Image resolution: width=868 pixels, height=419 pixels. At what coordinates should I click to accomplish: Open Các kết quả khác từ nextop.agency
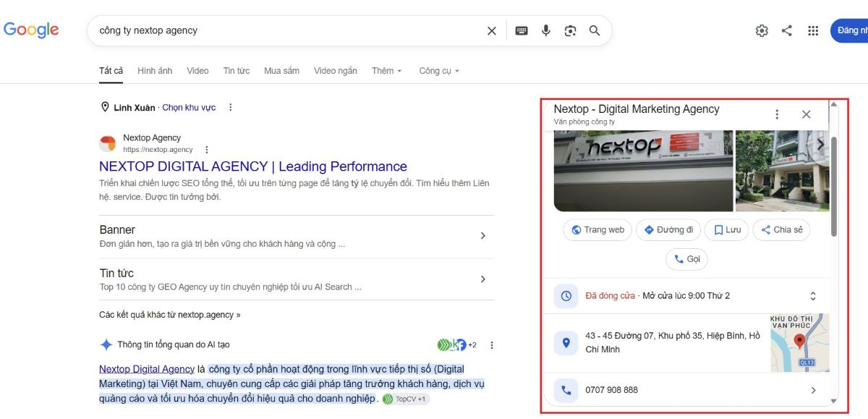[170, 315]
